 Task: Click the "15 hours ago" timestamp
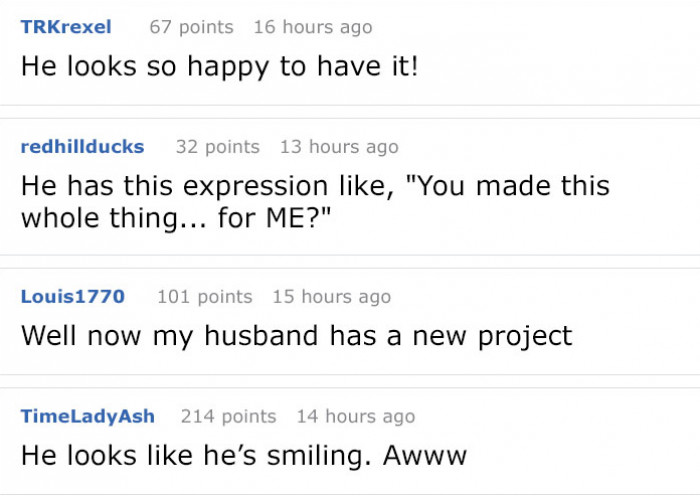click(331, 296)
